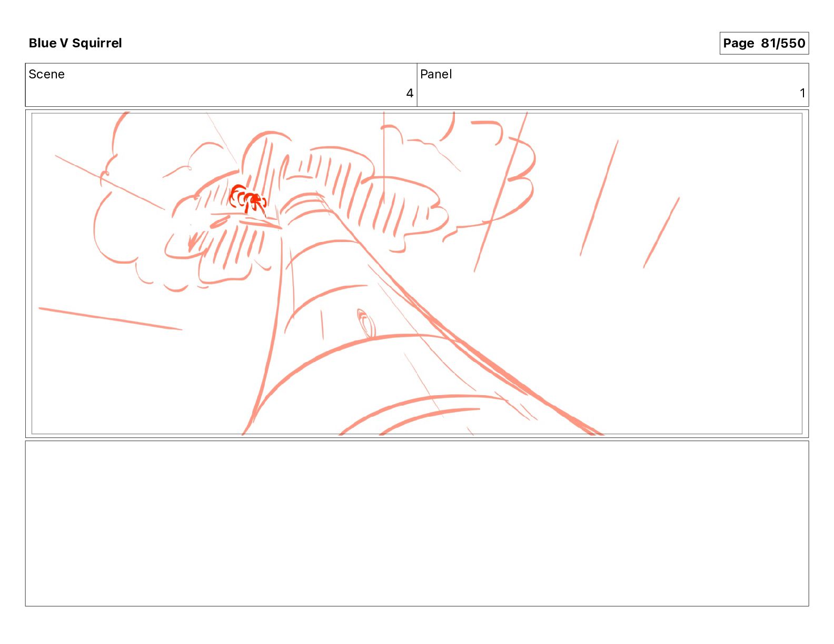834x644 pixels.
Task: Click the scene number '4' value
Action: (x=410, y=94)
